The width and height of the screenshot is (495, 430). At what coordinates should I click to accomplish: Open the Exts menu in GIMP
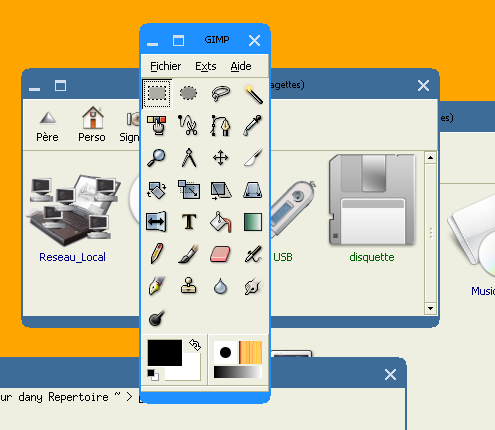(206, 66)
